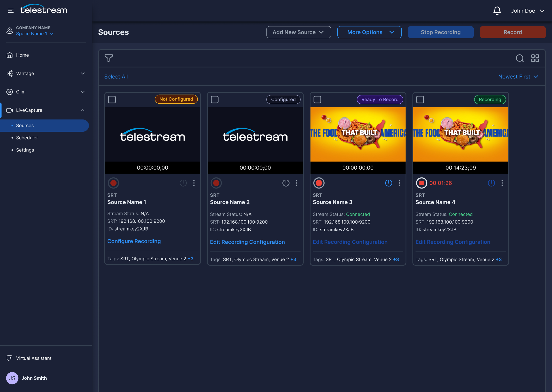Click hamburger menu icon beside logo
Image resolution: width=552 pixels, height=392 pixels.
point(11,11)
